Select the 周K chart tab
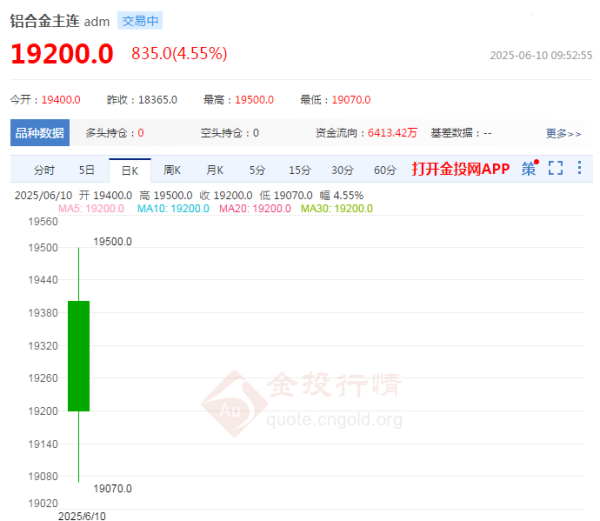 (x=172, y=170)
